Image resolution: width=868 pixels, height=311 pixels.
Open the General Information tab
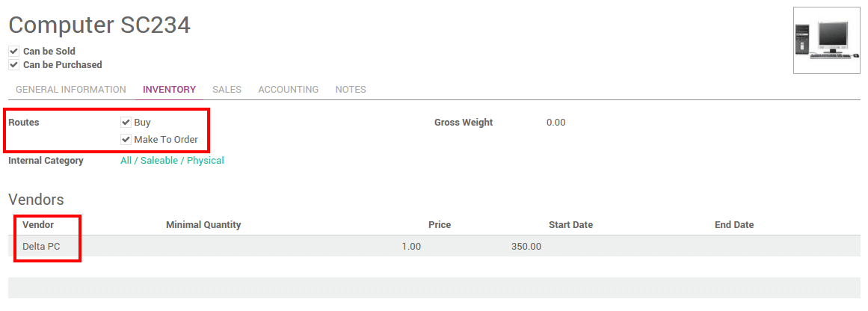pyautogui.click(x=71, y=90)
